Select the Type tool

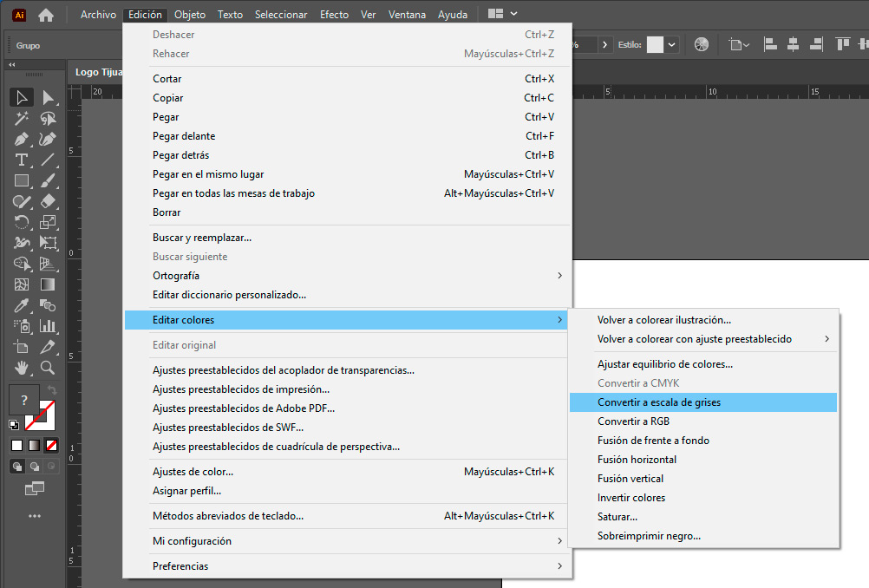tap(22, 160)
